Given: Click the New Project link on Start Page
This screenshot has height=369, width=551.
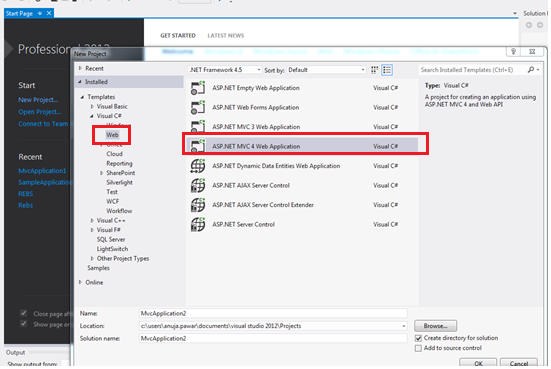Looking at the screenshot, I should [x=38, y=100].
